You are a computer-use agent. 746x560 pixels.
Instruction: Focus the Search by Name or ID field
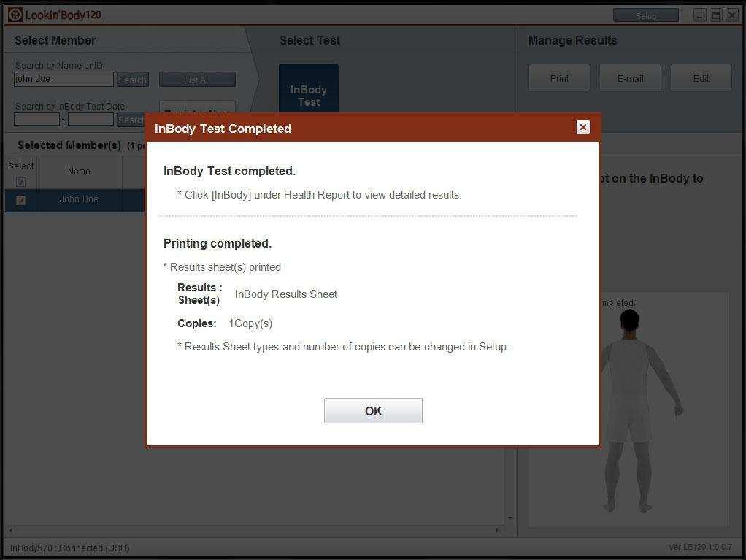coord(64,79)
